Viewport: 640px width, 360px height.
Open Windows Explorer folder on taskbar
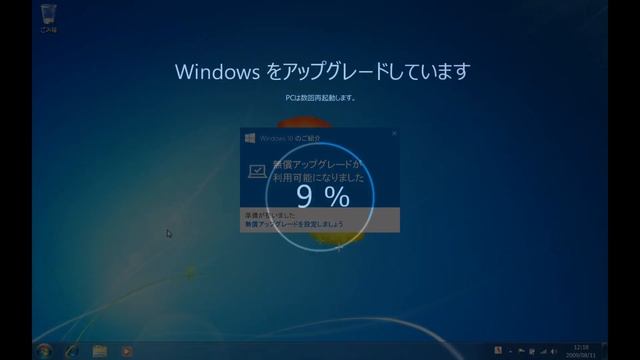tap(100, 351)
